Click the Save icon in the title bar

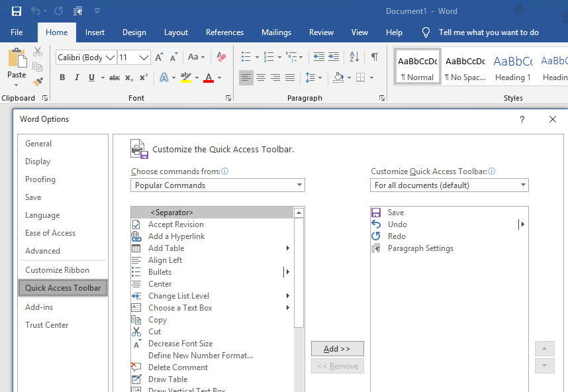[x=17, y=11]
